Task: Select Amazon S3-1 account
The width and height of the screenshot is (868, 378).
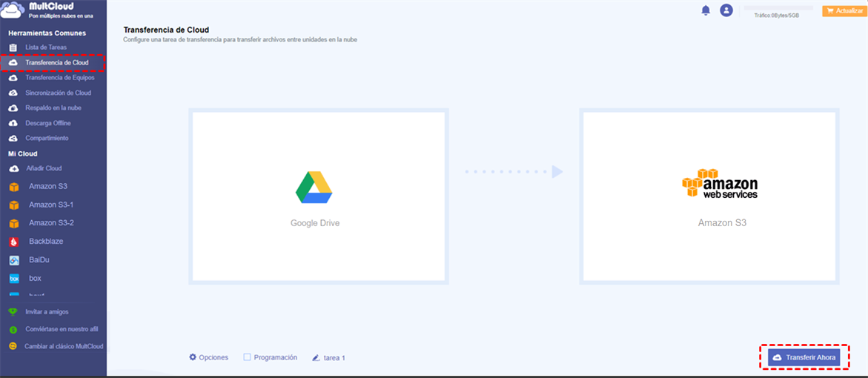Action: click(x=51, y=205)
